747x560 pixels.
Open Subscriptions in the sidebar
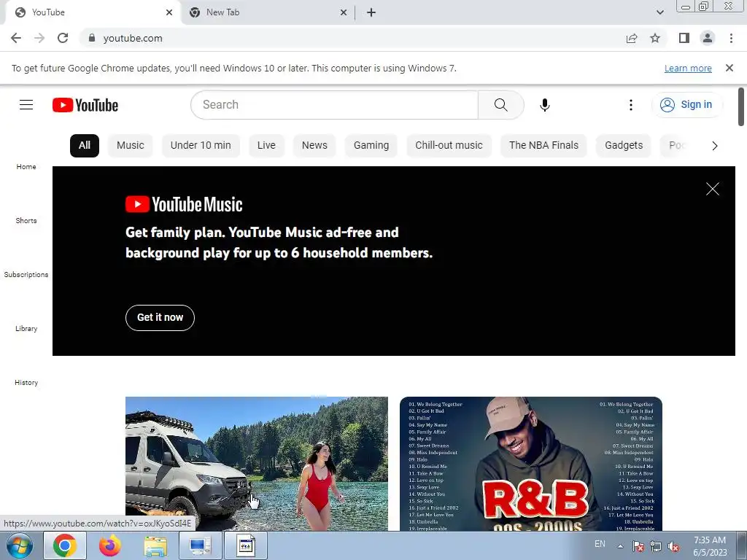pyautogui.click(x=26, y=274)
